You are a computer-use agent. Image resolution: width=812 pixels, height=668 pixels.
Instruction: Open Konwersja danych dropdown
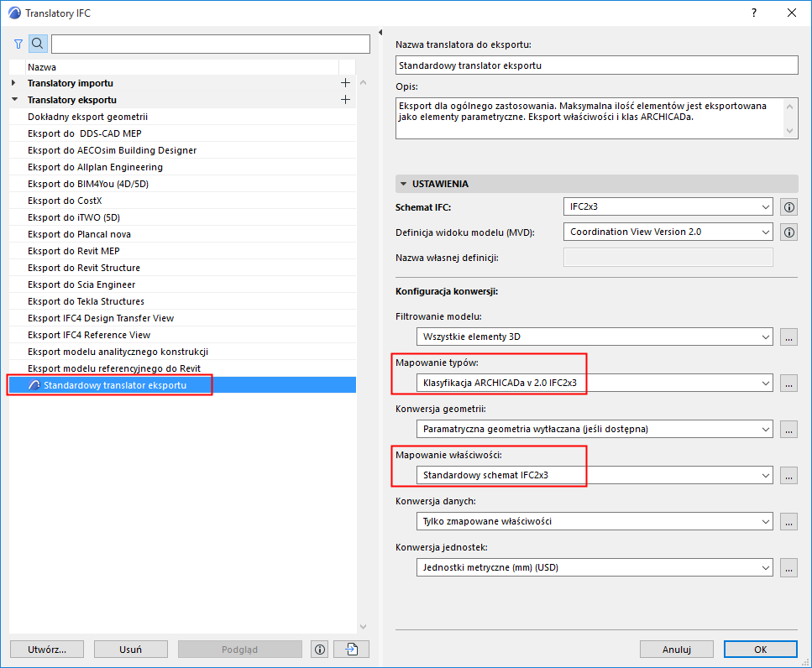[x=595, y=521]
